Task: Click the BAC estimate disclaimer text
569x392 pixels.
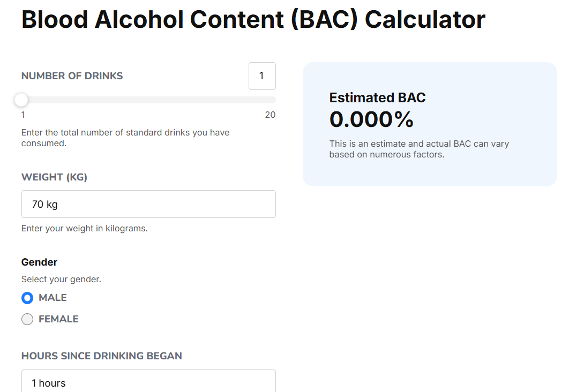Action: pyautogui.click(x=419, y=149)
